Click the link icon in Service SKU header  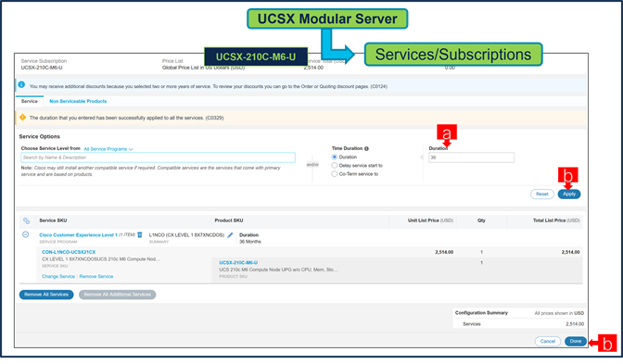click(26, 220)
